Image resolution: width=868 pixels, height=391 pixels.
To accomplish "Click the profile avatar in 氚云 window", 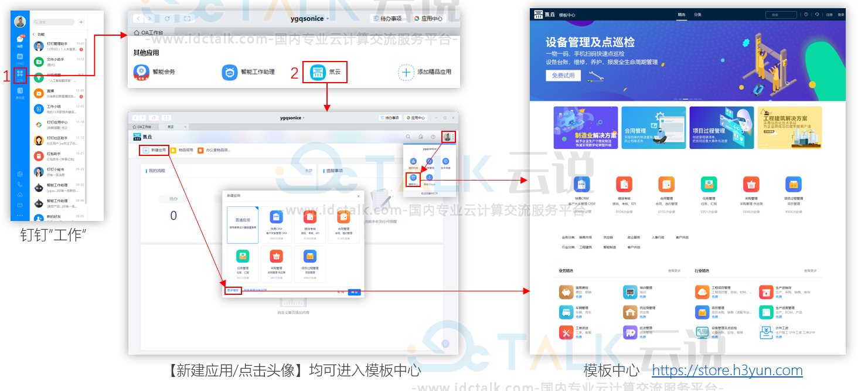I will tap(447, 137).
